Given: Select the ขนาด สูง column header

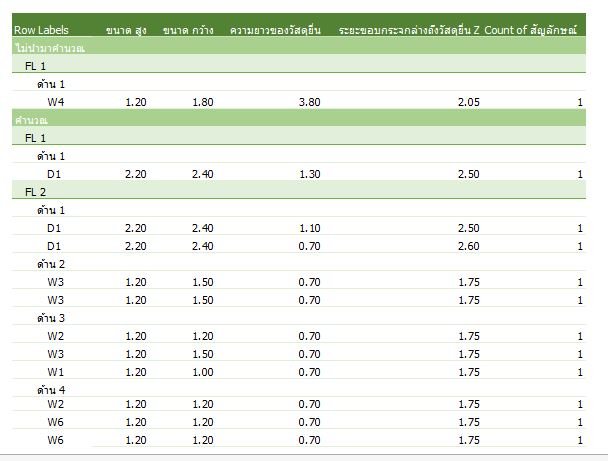Looking at the screenshot, I should click(127, 30).
